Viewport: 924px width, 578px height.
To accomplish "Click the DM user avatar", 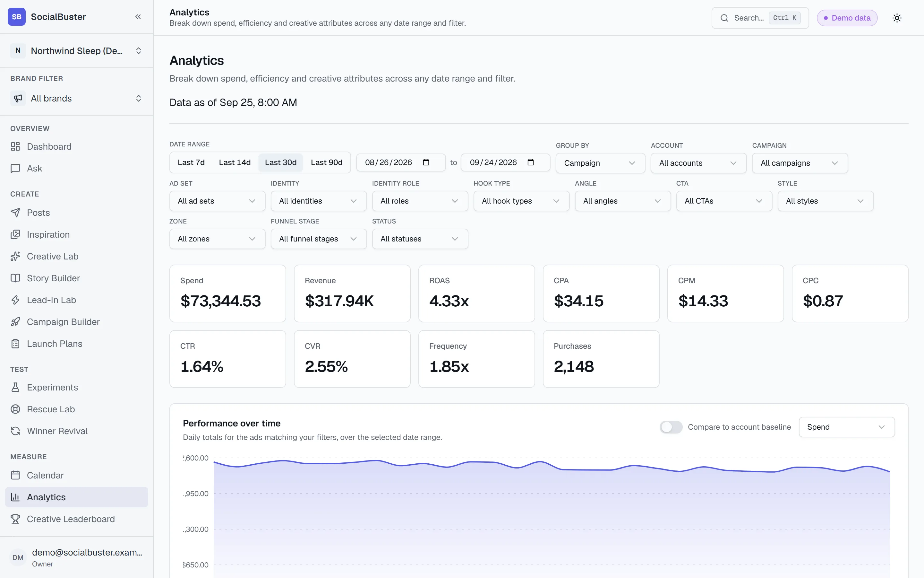I will 18,557.
